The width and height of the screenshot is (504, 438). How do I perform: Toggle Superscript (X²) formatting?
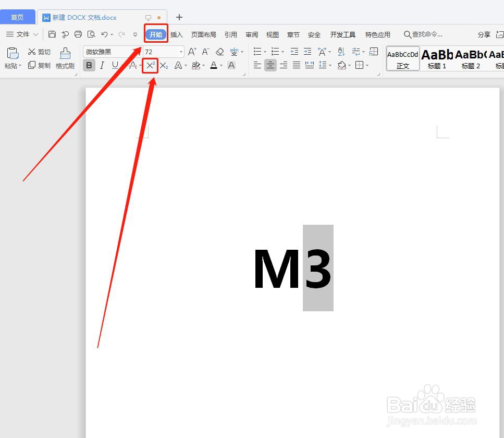pos(150,66)
